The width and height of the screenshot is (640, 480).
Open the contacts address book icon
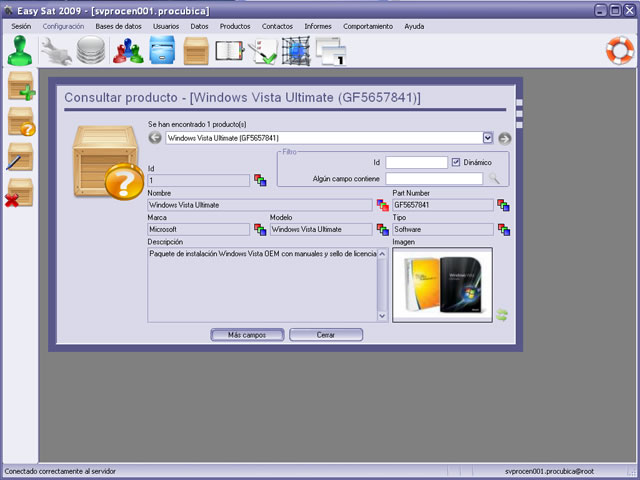(229, 51)
